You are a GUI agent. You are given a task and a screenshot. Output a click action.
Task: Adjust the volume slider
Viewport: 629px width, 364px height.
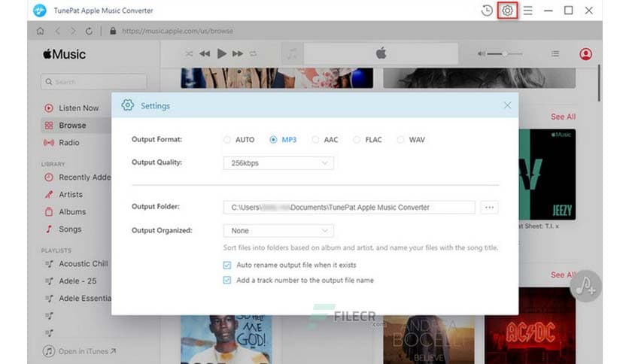[x=505, y=53]
